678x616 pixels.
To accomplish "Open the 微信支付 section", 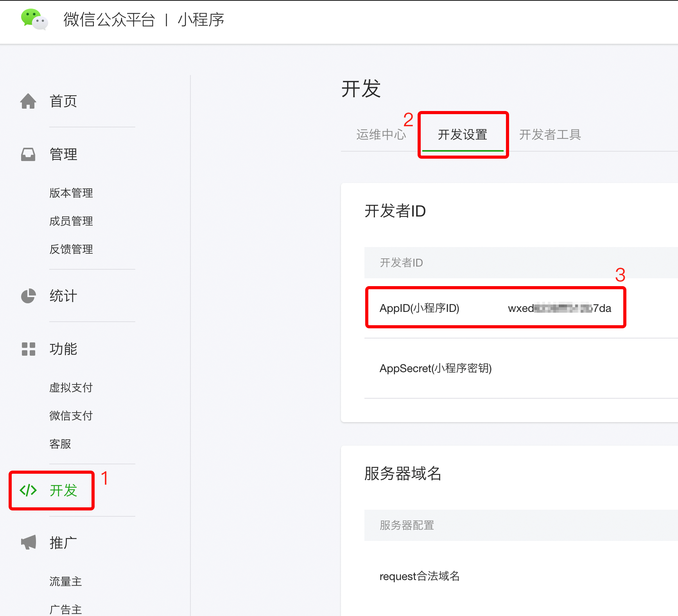I will [x=71, y=415].
